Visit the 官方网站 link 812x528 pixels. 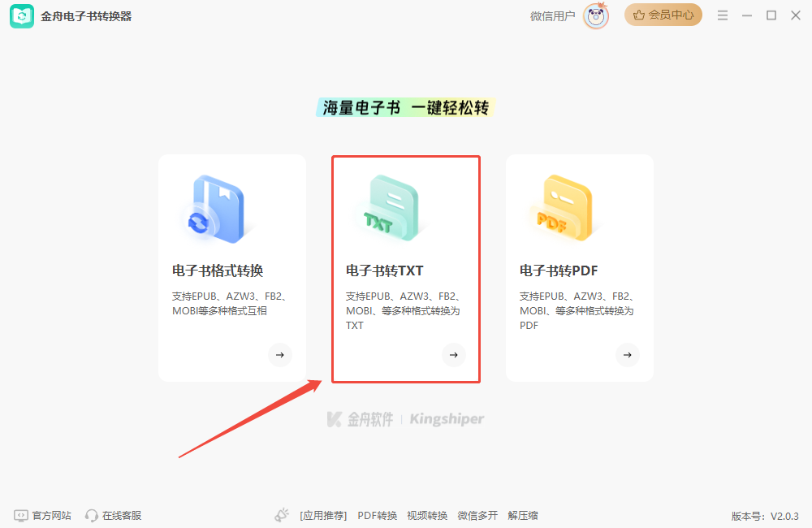tap(52, 516)
